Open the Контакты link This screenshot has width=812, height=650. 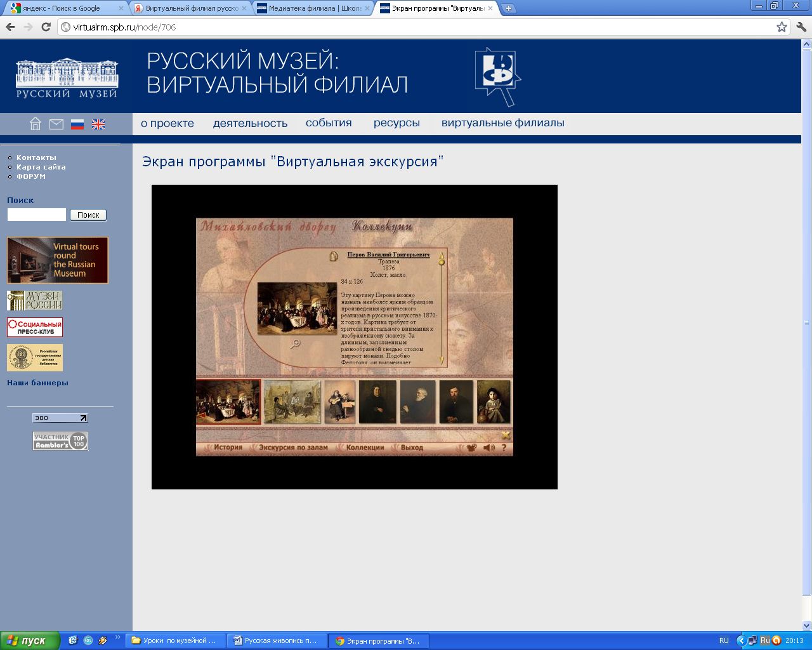click(36, 157)
